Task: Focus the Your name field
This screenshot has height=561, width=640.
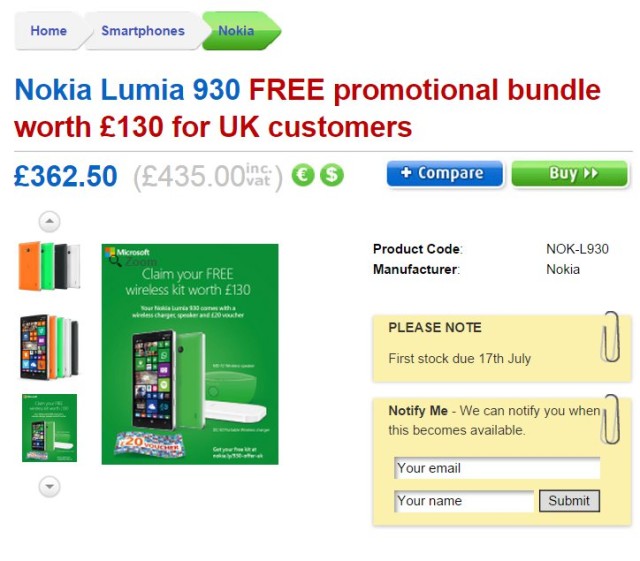Action: point(464,501)
